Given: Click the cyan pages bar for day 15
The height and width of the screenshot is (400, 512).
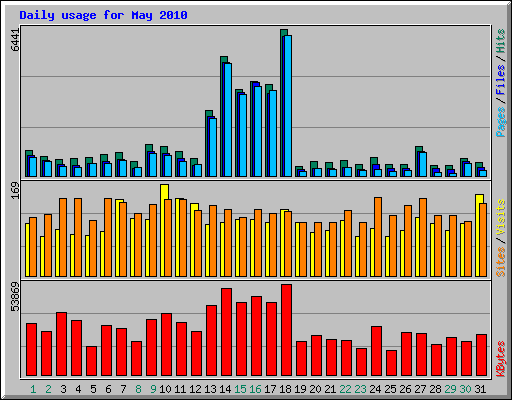Looking at the screenshot, I should (243, 135).
